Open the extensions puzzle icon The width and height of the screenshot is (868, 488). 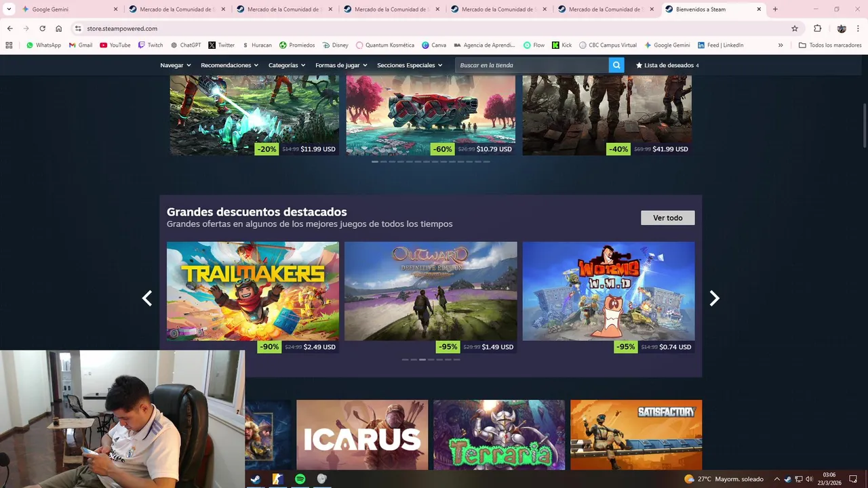[x=817, y=28]
